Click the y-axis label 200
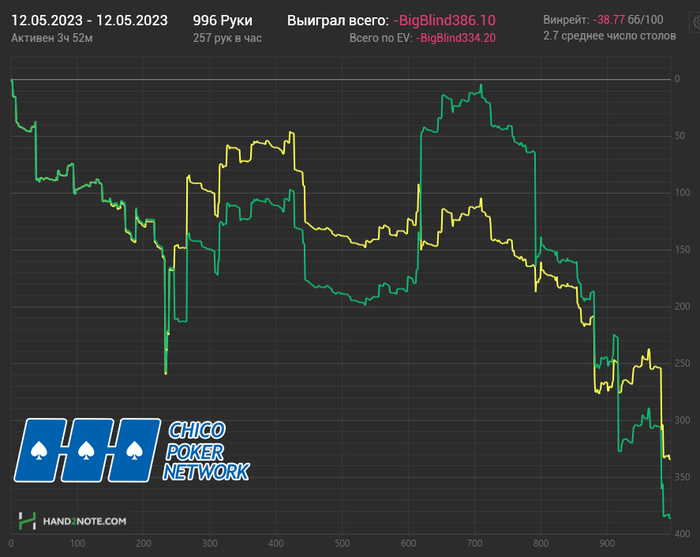Image resolution: width=700 pixels, height=557 pixels. point(682,307)
